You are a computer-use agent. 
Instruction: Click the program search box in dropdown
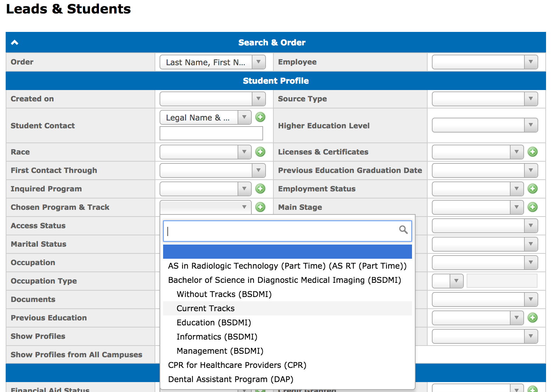[x=287, y=231]
